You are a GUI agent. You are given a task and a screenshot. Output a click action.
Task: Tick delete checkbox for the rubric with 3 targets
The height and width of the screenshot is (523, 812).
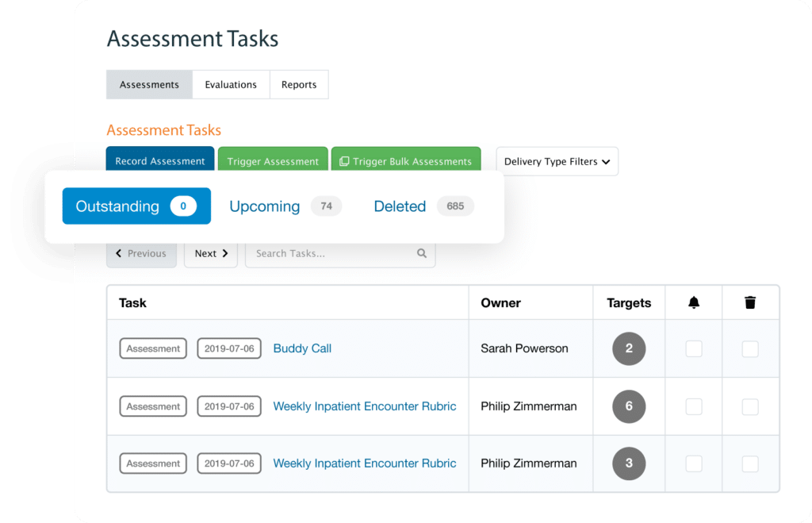point(750,463)
